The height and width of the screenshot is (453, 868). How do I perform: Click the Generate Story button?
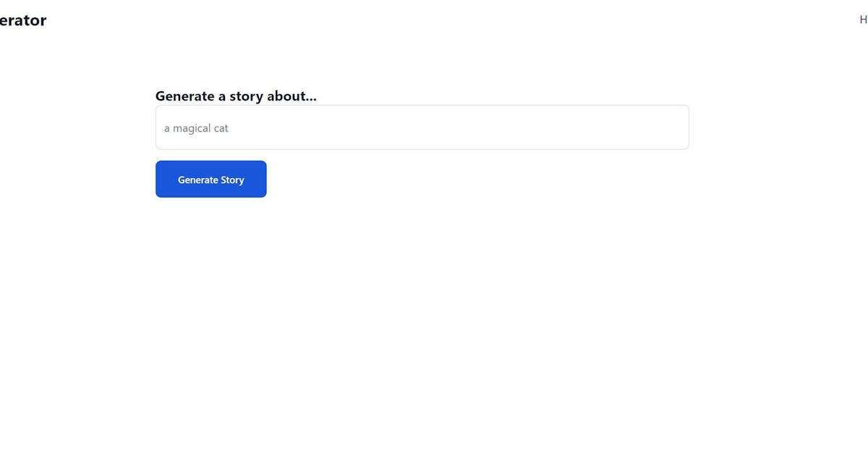coord(210,179)
